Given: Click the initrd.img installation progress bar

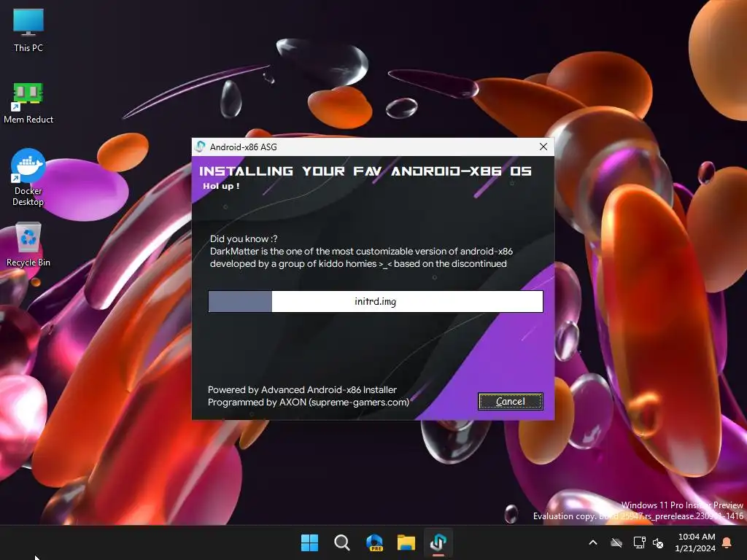Looking at the screenshot, I should pyautogui.click(x=376, y=301).
